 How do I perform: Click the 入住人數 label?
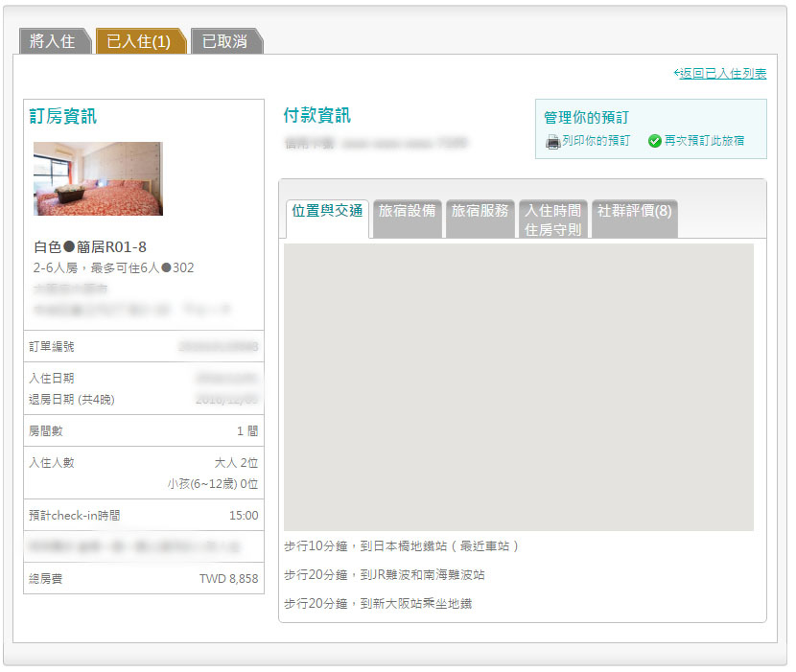[51, 463]
